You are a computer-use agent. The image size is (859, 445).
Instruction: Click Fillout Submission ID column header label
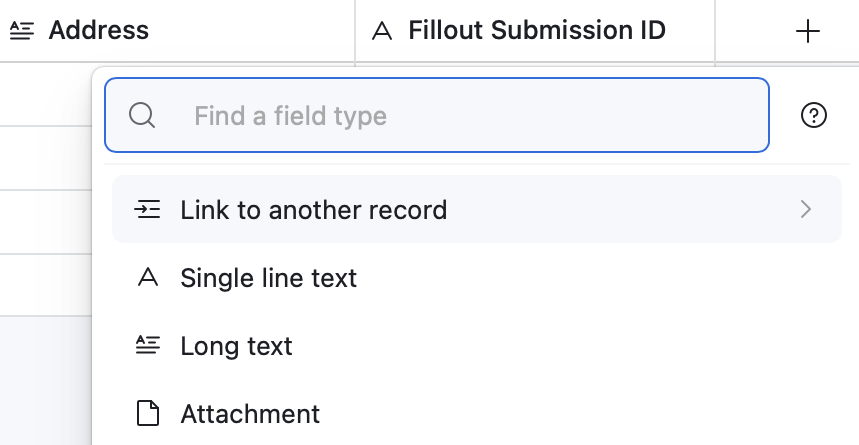coord(536,31)
